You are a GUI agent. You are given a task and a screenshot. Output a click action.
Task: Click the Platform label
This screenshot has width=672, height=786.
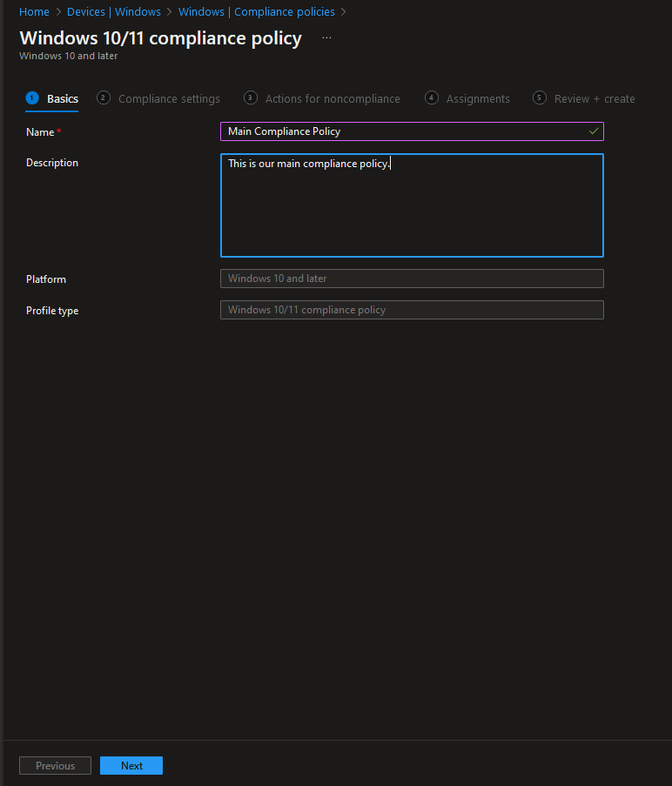pos(46,279)
